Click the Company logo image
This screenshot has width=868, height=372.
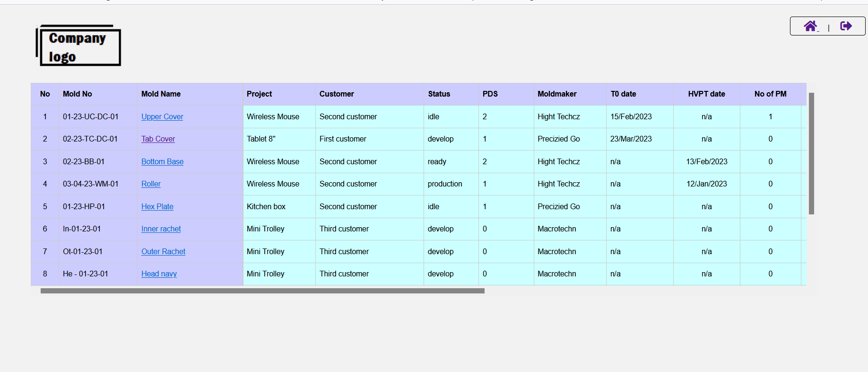(x=78, y=45)
